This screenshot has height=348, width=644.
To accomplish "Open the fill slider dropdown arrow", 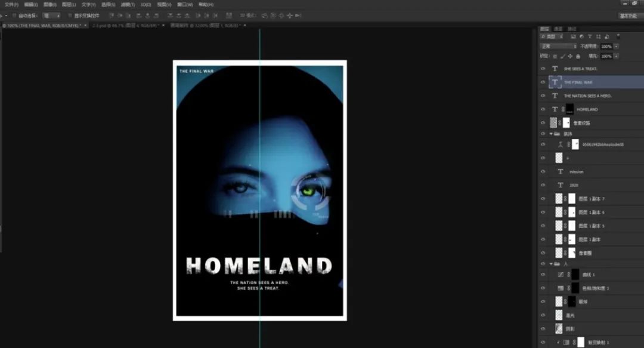I will click(617, 56).
